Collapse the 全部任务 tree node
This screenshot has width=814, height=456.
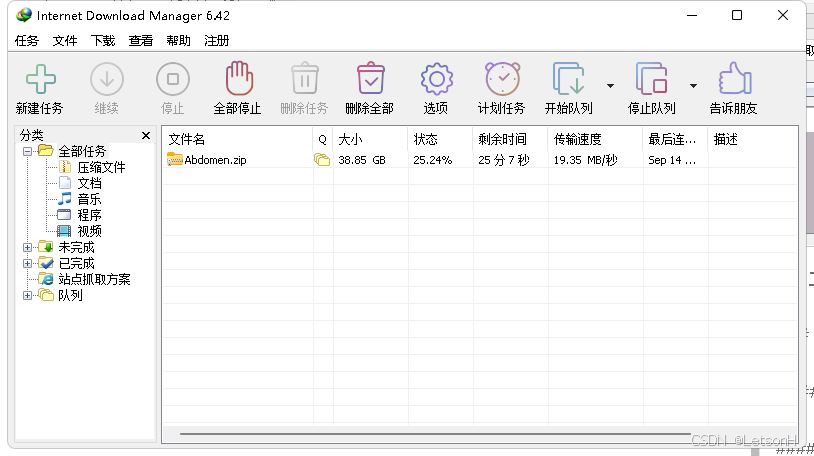pos(28,152)
